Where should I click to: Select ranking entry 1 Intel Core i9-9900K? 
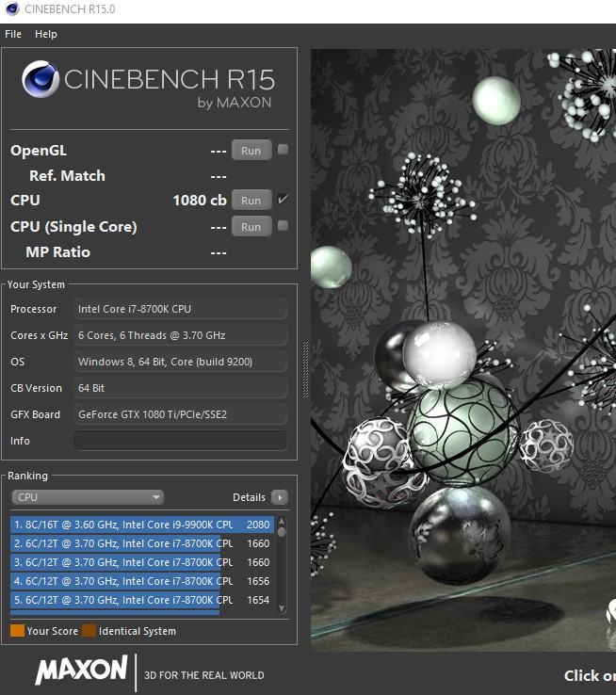coord(142,525)
